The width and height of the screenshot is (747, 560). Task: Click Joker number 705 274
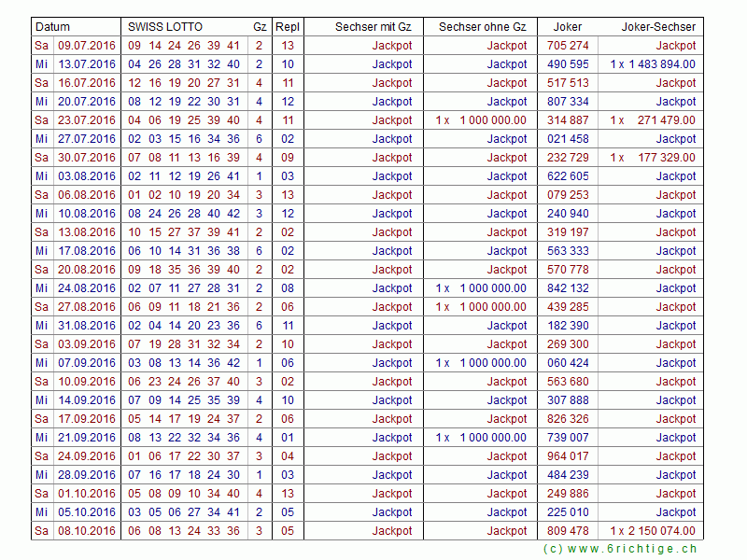coord(568,46)
